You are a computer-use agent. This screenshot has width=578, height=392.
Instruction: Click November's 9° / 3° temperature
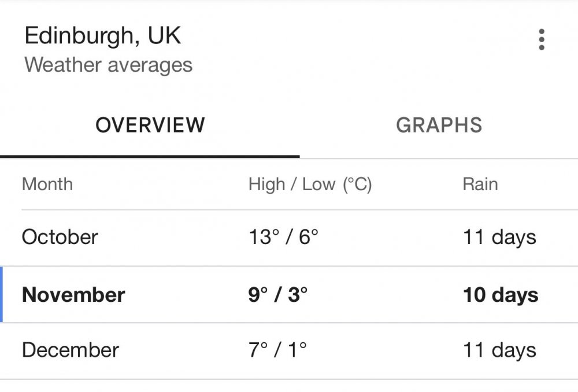[277, 295]
